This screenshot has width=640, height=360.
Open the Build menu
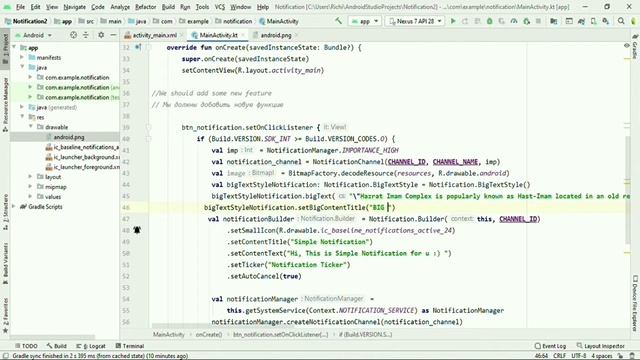pyautogui.click(x=168, y=7)
